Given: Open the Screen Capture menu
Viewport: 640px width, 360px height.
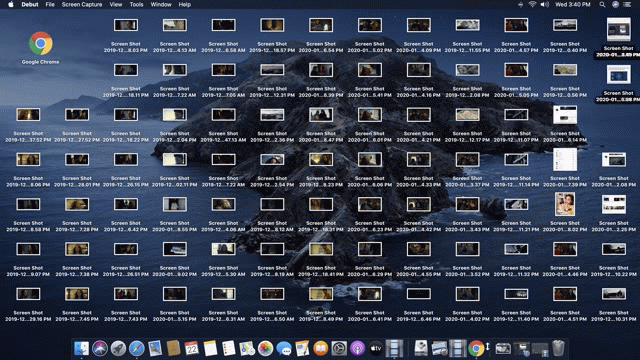Looking at the screenshot, I should [82, 4].
